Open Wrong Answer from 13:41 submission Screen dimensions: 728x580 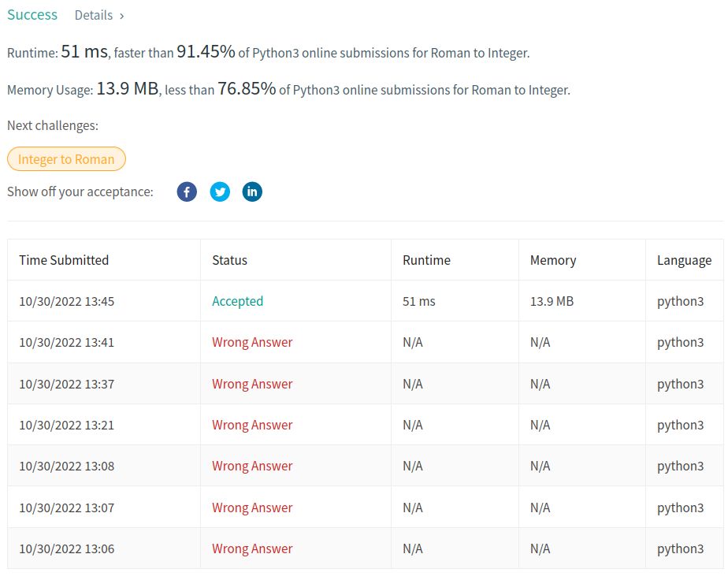coord(252,342)
